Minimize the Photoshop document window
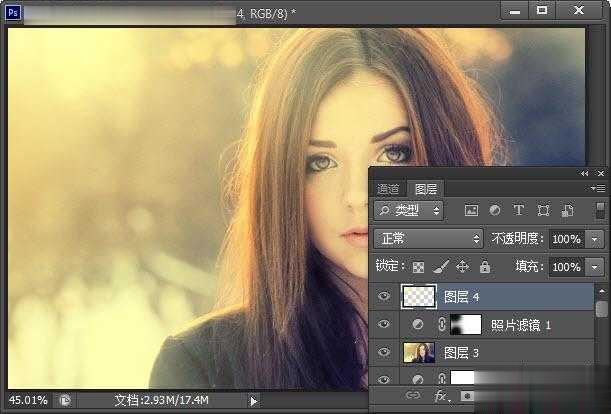 515,12
